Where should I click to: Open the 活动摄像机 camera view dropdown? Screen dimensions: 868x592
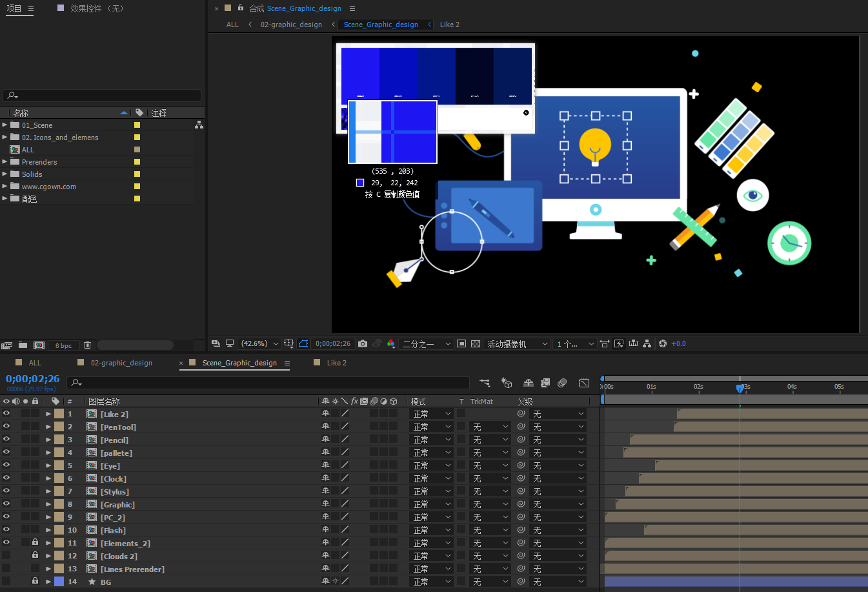(518, 344)
